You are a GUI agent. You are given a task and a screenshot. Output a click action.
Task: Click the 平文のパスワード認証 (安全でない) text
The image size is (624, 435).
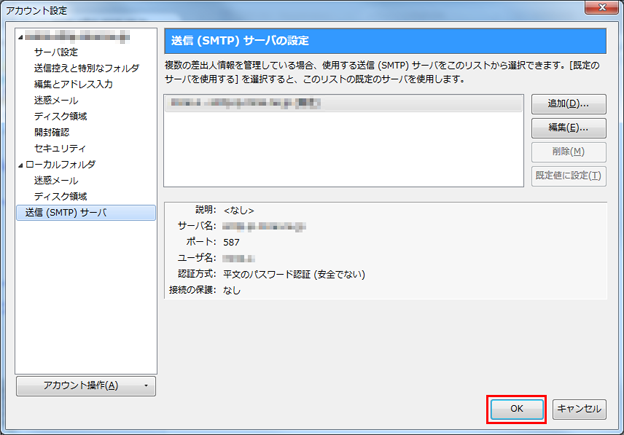294,274
